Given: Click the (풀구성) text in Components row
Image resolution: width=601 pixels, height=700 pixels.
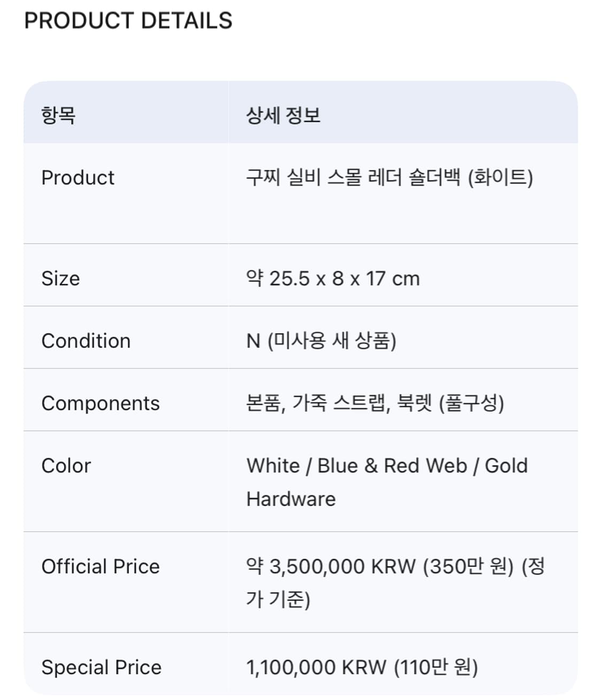Looking at the screenshot, I should (472, 404).
